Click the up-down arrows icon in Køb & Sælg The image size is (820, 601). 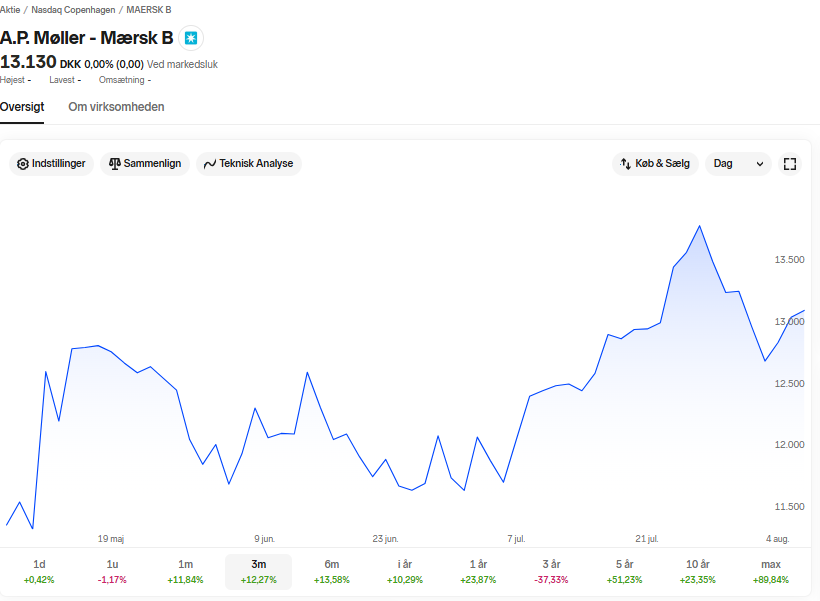tap(625, 164)
